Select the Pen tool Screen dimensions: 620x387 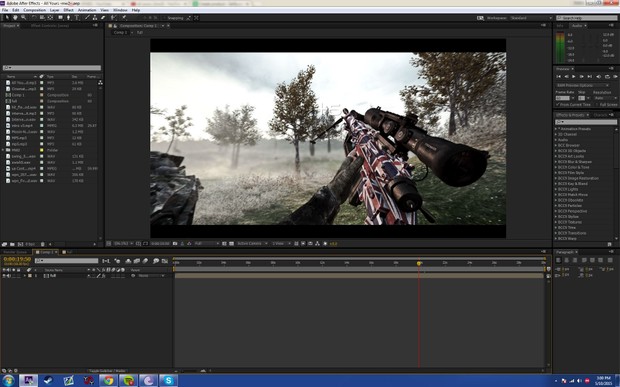point(68,17)
